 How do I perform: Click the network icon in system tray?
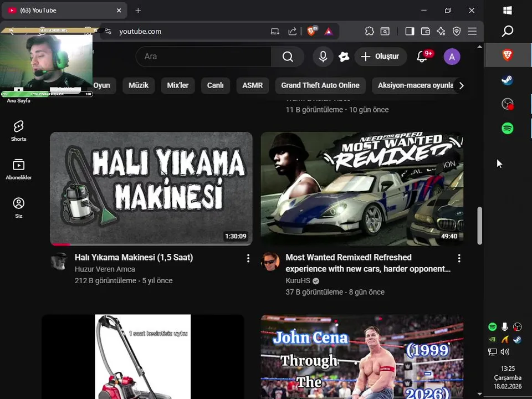click(x=492, y=352)
